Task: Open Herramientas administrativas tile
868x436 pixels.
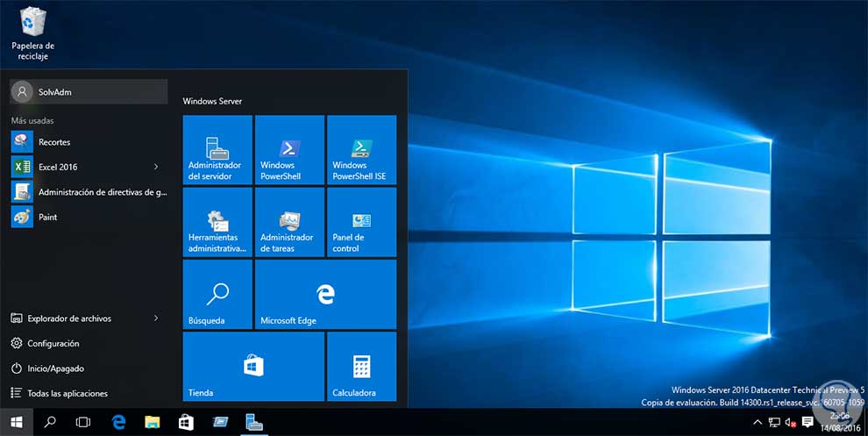Action: (217, 222)
